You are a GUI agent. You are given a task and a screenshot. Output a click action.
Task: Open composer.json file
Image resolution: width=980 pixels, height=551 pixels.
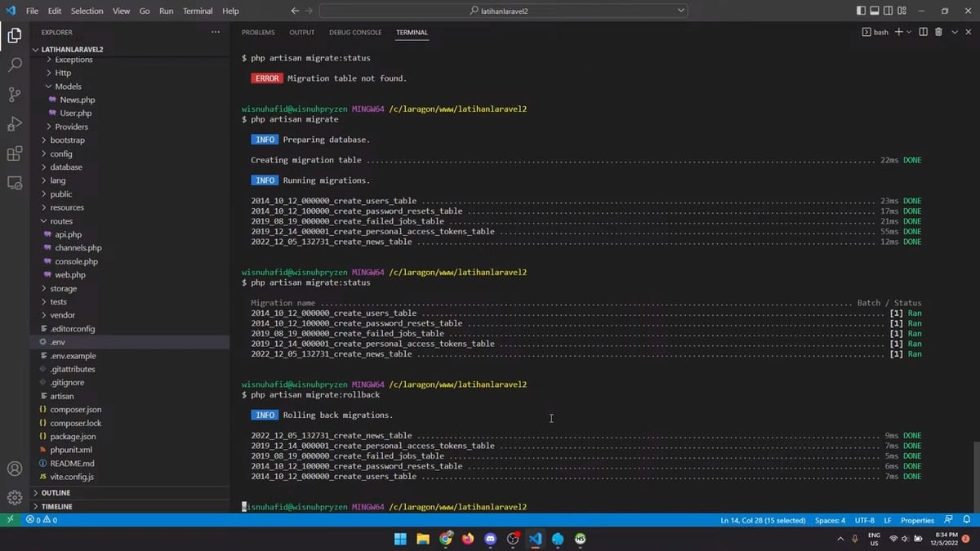point(76,410)
